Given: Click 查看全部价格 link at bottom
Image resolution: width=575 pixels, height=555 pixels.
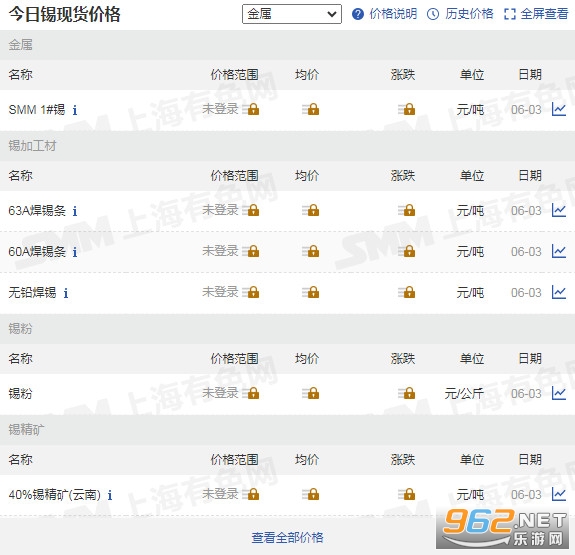Looking at the screenshot, I should click(x=288, y=537).
